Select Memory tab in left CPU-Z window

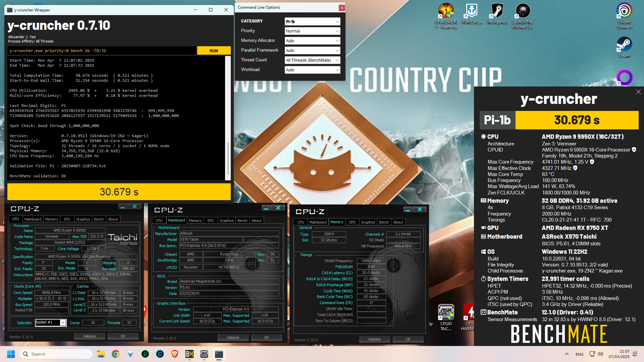[x=52, y=219]
